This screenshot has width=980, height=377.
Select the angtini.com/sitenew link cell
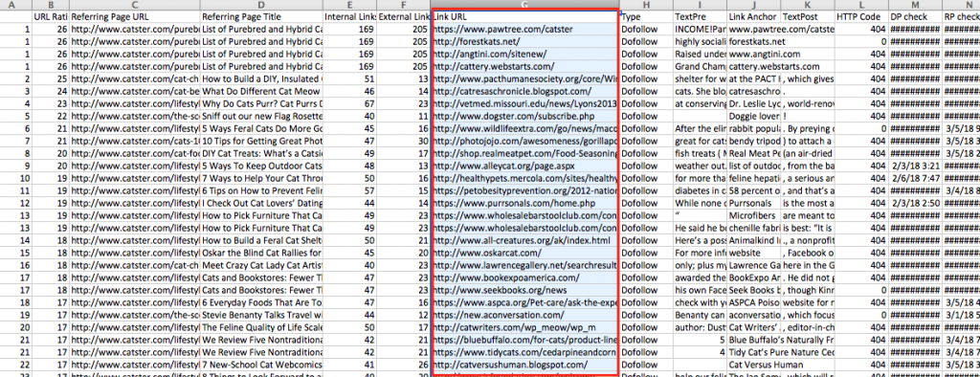click(524, 54)
